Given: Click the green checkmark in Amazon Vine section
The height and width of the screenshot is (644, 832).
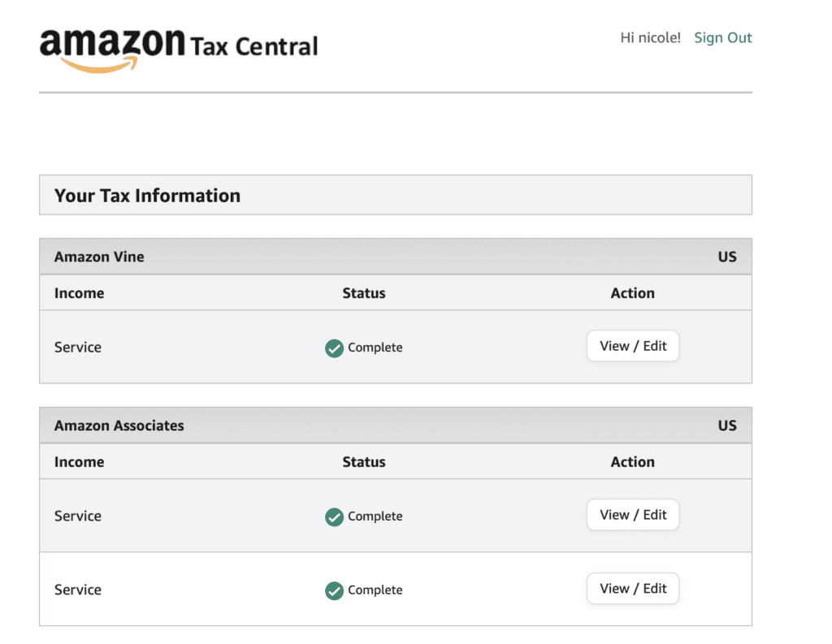Looking at the screenshot, I should [x=334, y=347].
